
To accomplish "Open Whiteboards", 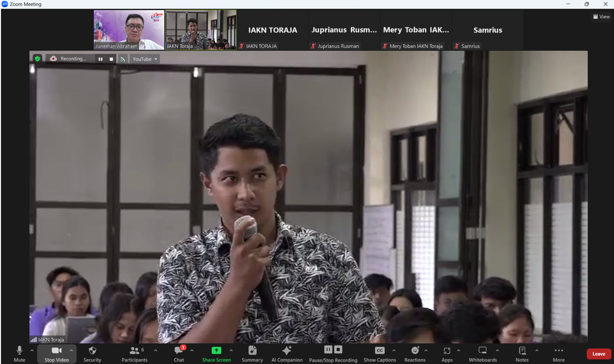I will point(483,353).
